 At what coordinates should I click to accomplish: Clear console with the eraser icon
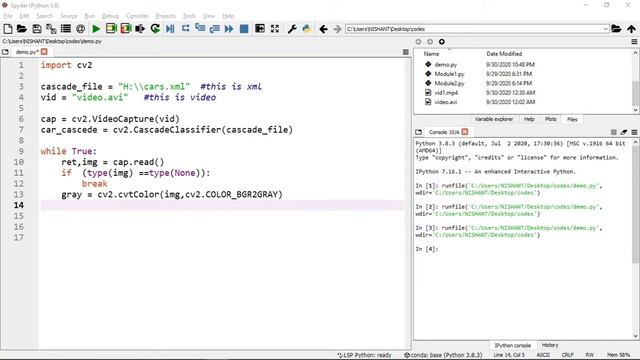[x=624, y=132]
